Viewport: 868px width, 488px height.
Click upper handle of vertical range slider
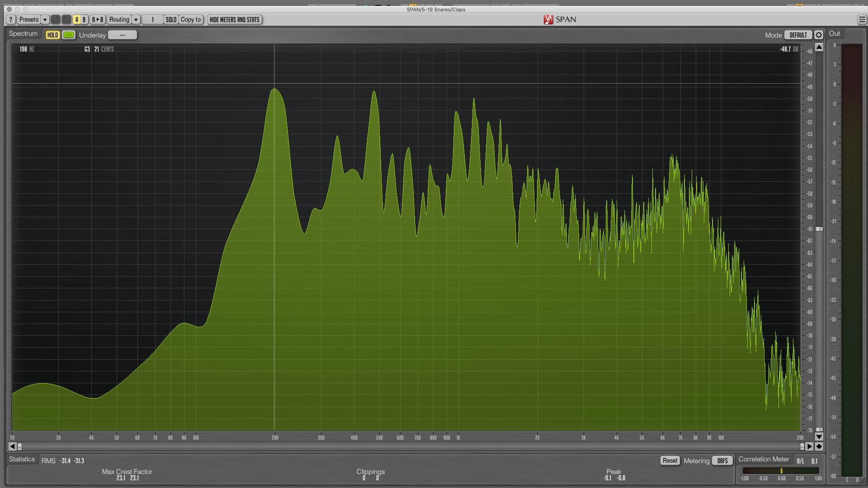point(819,230)
